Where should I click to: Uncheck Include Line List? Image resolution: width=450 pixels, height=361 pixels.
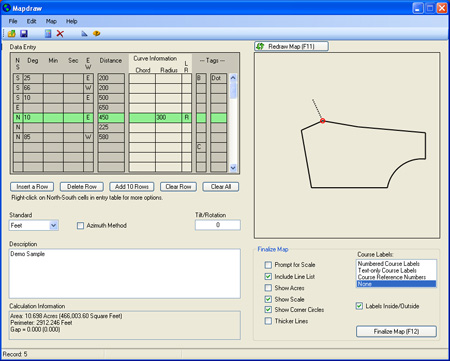coord(268,276)
